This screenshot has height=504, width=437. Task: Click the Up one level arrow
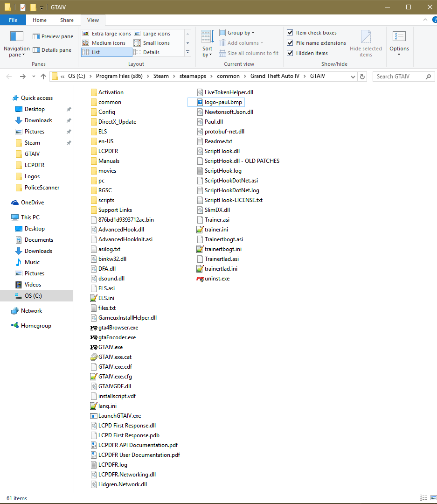tap(43, 77)
